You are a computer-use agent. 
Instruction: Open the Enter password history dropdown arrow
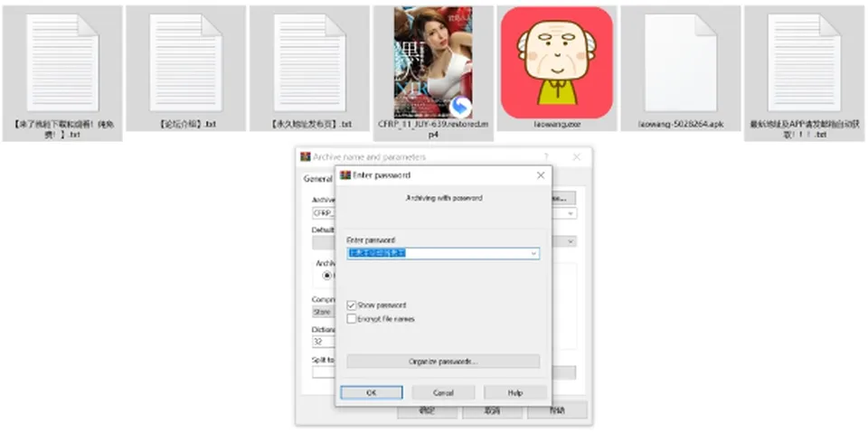(533, 254)
